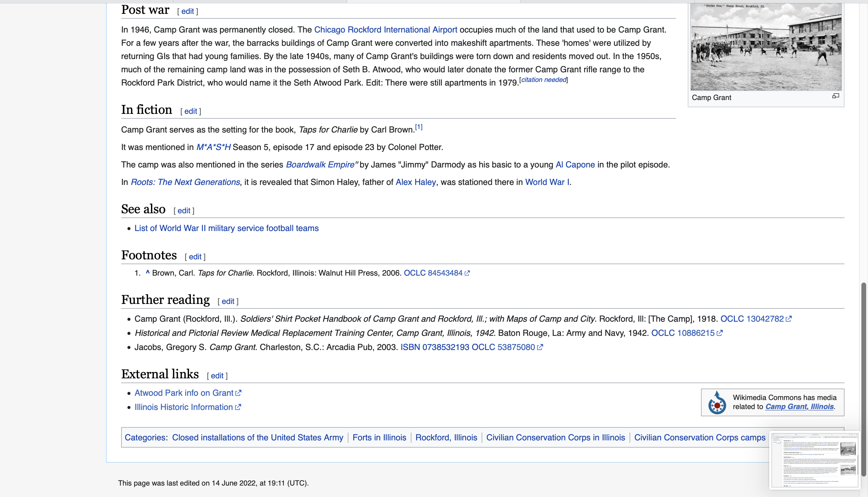Jump back via footnote caret arrow
The width and height of the screenshot is (868, 497).
pyautogui.click(x=147, y=272)
